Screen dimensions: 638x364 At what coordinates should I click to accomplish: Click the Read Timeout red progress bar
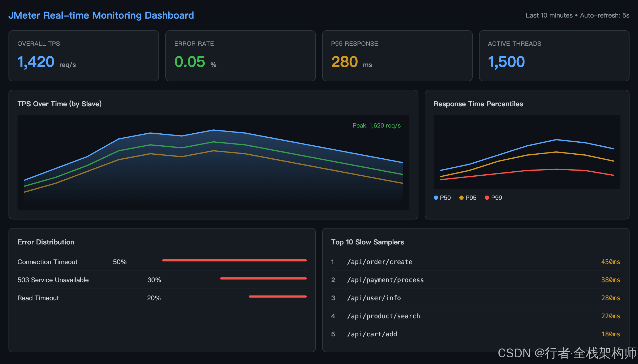pos(278,297)
